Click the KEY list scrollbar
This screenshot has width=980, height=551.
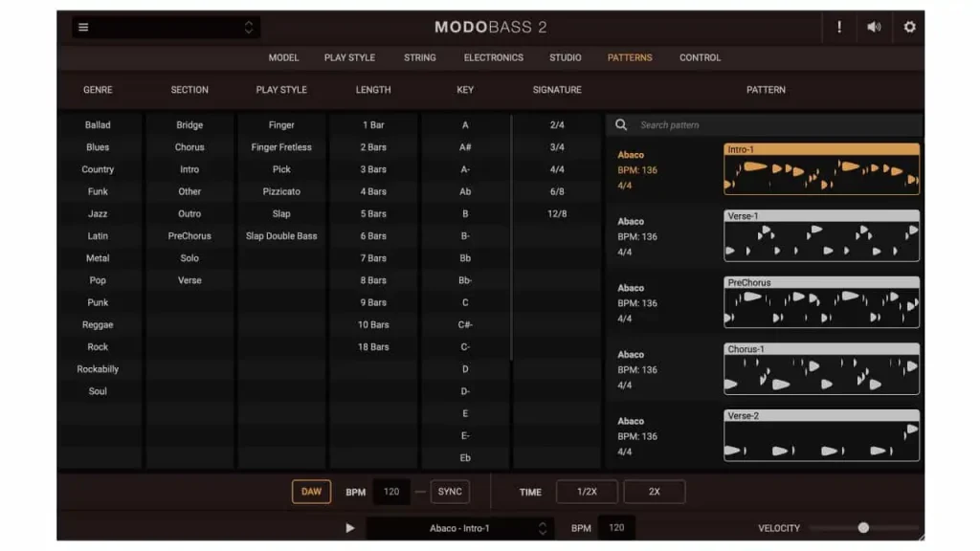coord(511,237)
